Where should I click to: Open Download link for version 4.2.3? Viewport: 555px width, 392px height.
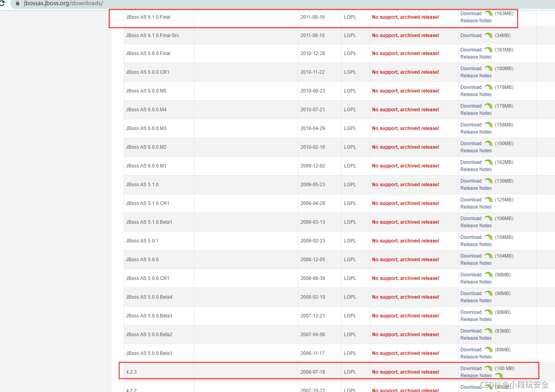471,368
